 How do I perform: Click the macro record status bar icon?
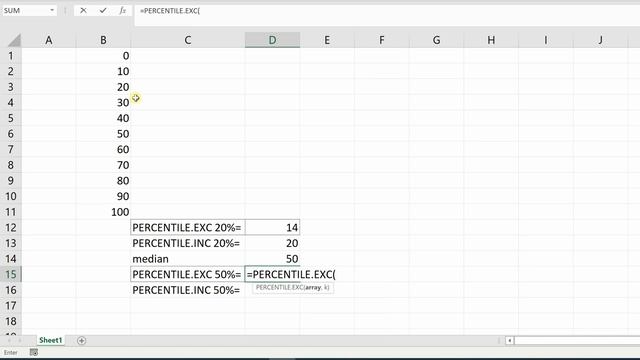point(34,352)
